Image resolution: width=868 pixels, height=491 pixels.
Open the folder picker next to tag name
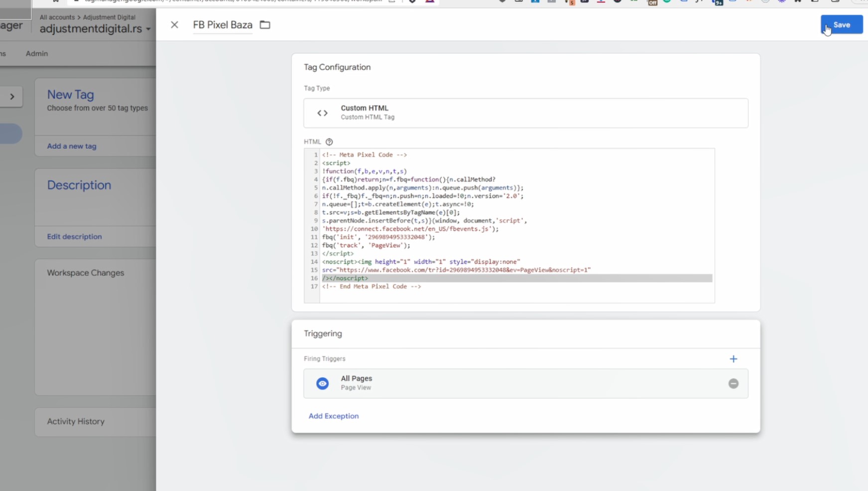tap(265, 25)
